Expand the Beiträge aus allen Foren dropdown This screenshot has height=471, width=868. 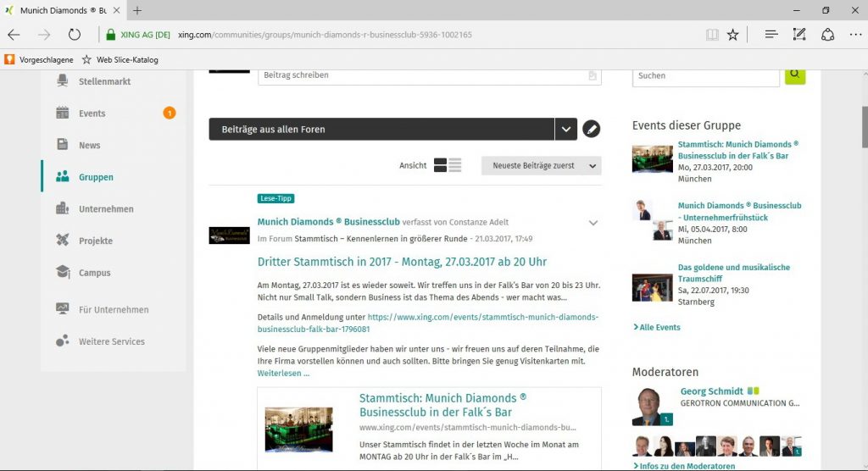click(x=565, y=129)
